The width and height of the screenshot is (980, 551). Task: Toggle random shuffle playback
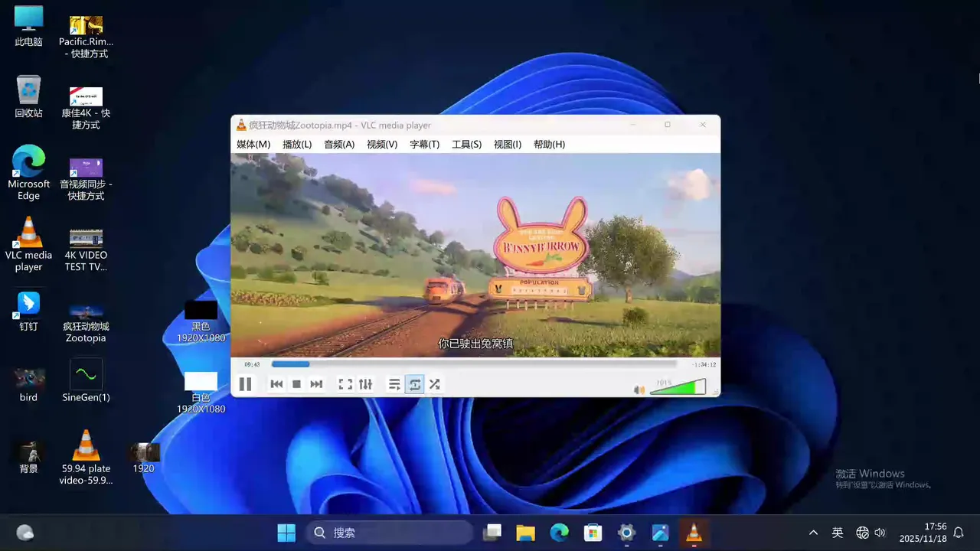pos(434,384)
